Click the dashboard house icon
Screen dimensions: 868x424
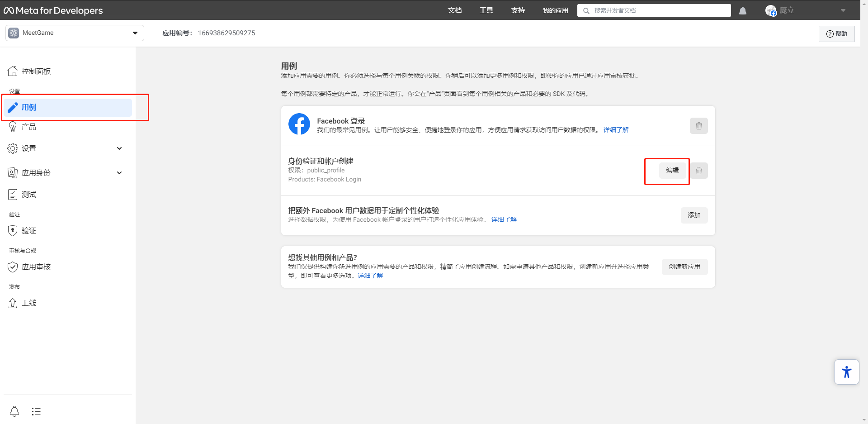point(13,71)
